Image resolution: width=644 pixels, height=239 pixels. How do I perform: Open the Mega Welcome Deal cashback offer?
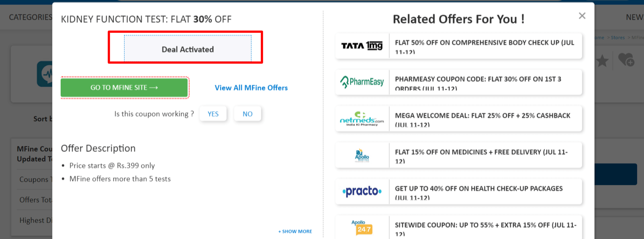485,119
